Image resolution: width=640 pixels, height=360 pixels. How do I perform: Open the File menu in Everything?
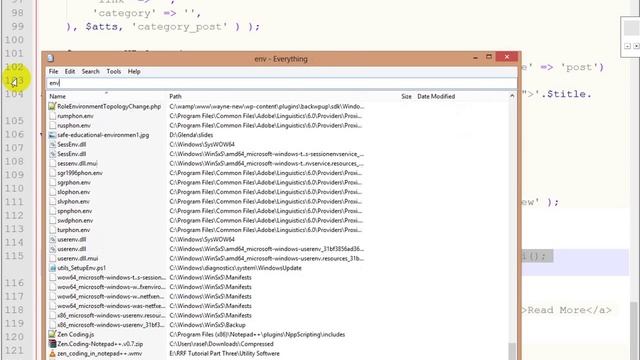[x=53, y=71]
